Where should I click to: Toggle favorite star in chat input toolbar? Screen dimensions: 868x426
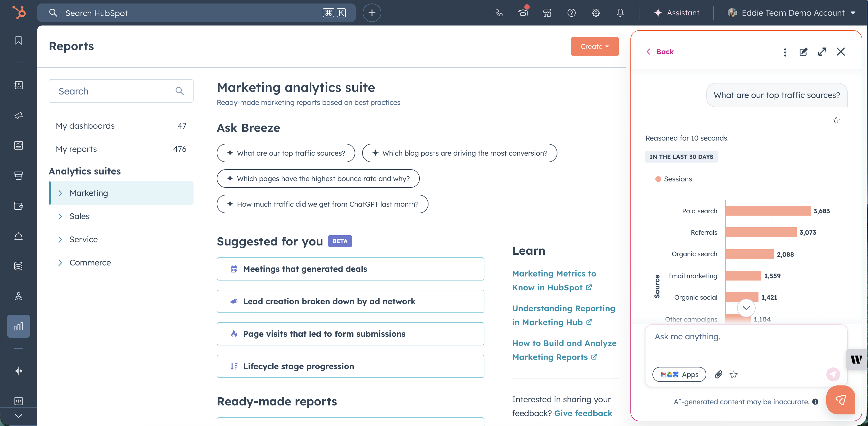tap(734, 374)
